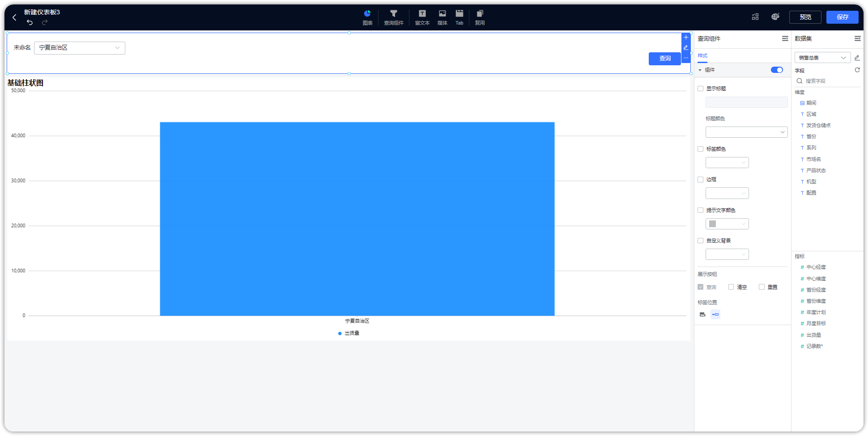Open the more options ellipsis on component
868x436 pixels.
click(686, 58)
